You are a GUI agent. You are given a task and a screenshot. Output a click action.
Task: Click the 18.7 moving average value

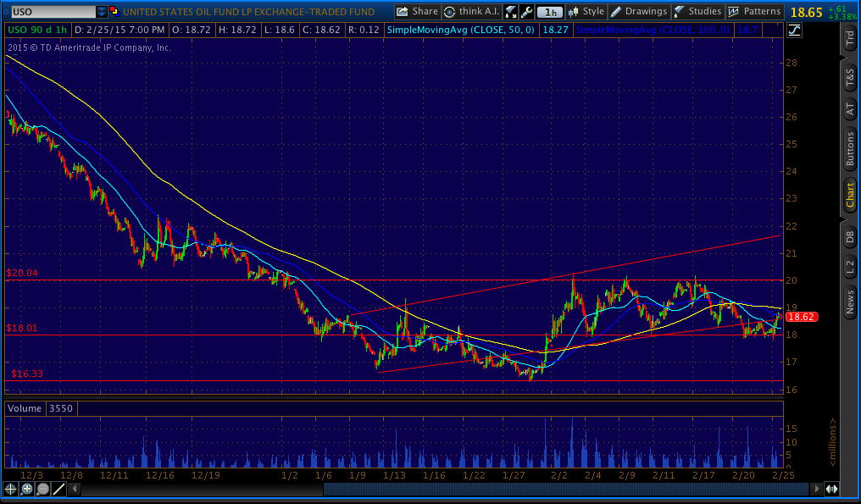tap(747, 30)
